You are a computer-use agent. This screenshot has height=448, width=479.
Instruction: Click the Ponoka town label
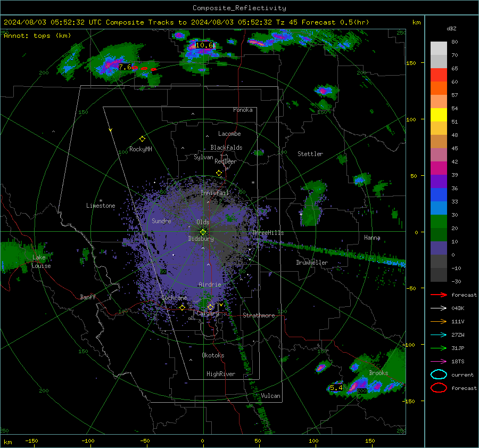(x=243, y=110)
